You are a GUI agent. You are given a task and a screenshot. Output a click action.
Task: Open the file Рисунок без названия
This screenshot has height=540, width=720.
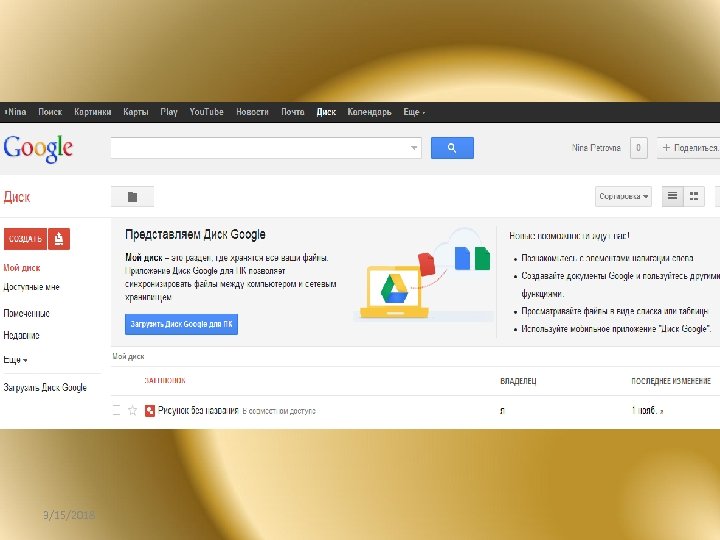198,411
